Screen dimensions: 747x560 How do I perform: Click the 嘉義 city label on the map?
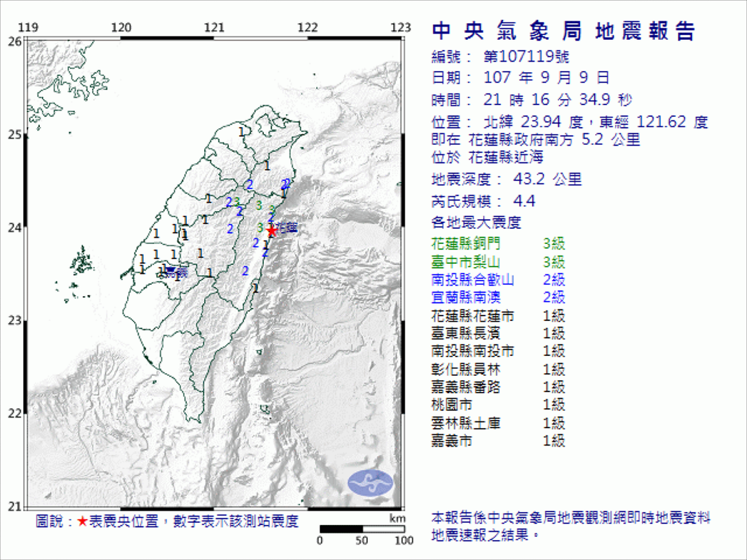177,271
